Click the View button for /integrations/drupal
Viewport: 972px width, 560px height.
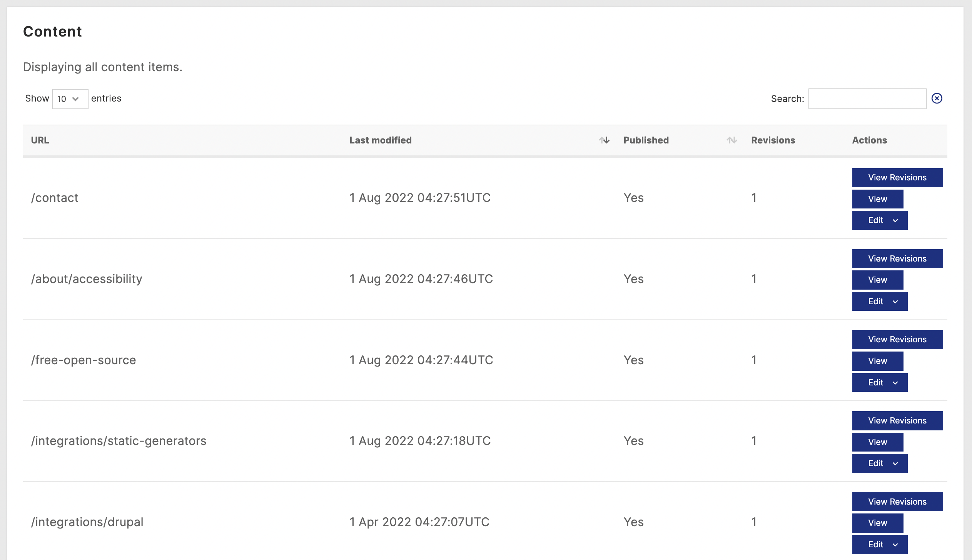click(877, 523)
